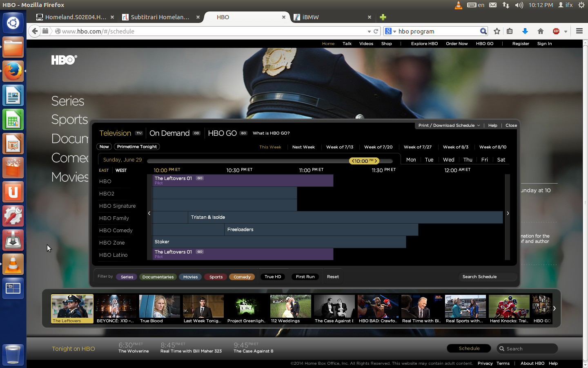Screen dimensions: 588x368
Task: Open the True Blood thumbnail
Action: (x=160, y=309)
